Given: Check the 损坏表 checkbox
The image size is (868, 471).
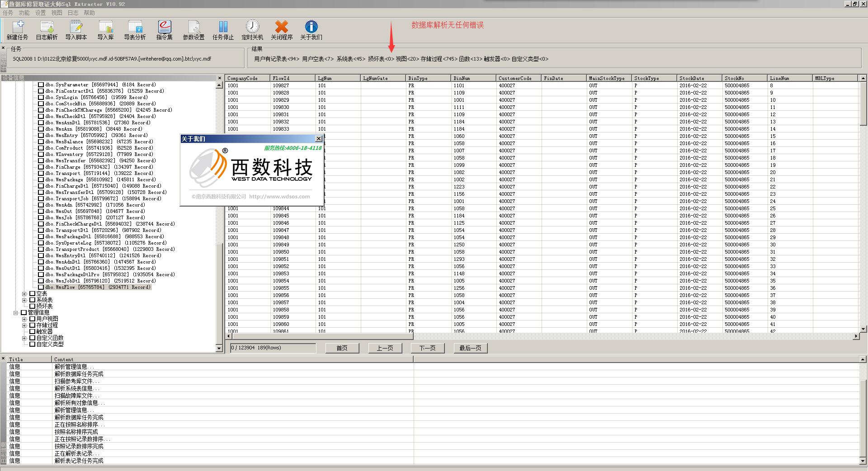Looking at the screenshot, I should [x=32, y=306].
